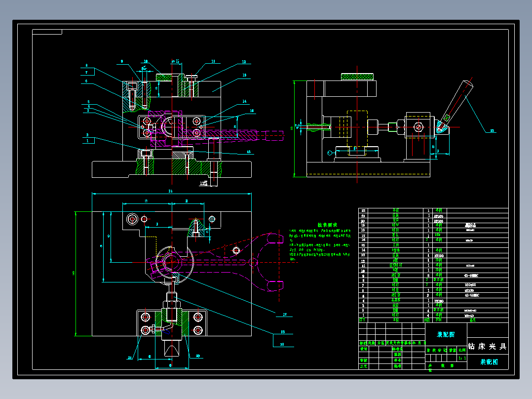
Task: Select balloon label 9 in front view
Action: pyautogui.click(x=122, y=61)
